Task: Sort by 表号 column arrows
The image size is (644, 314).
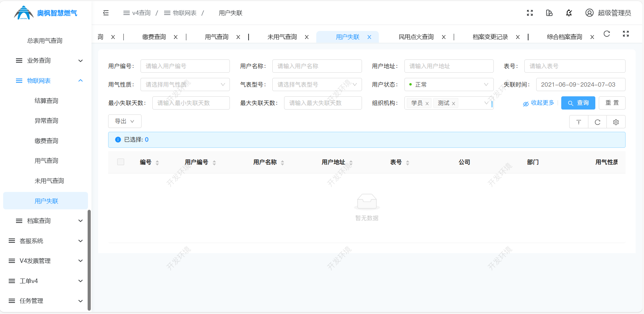Action: click(408, 163)
